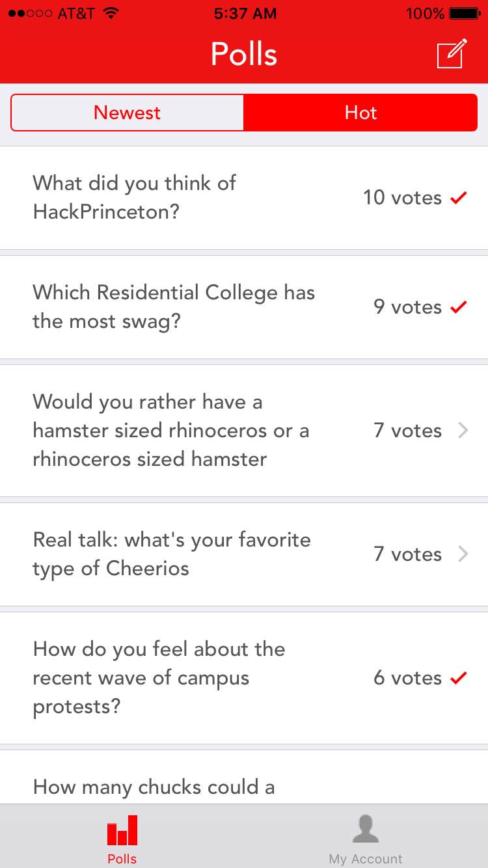The image size is (488, 868).
Task: Switch to the Newest segment
Action: [x=128, y=113]
